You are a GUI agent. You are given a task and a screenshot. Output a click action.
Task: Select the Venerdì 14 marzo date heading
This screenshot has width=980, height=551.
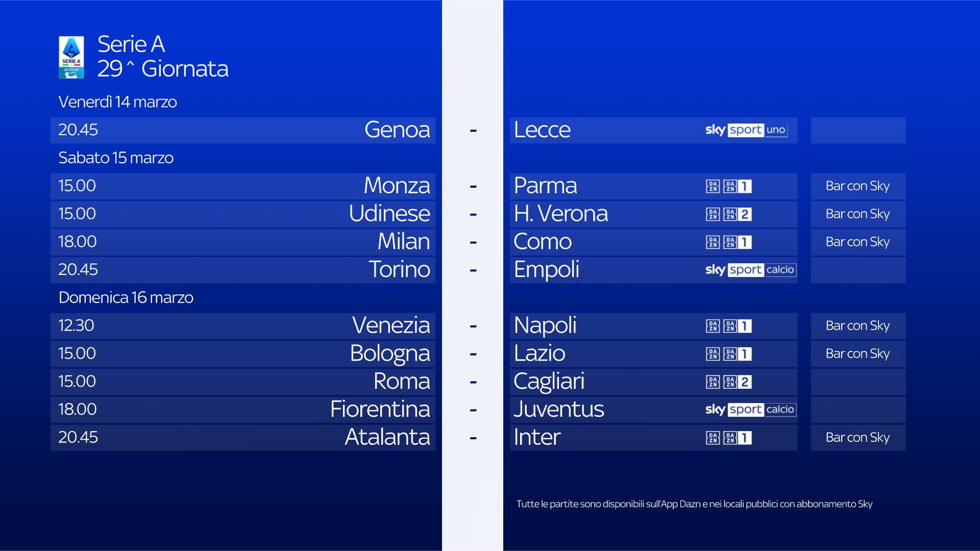pyautogui.click(x=117, y=102)
